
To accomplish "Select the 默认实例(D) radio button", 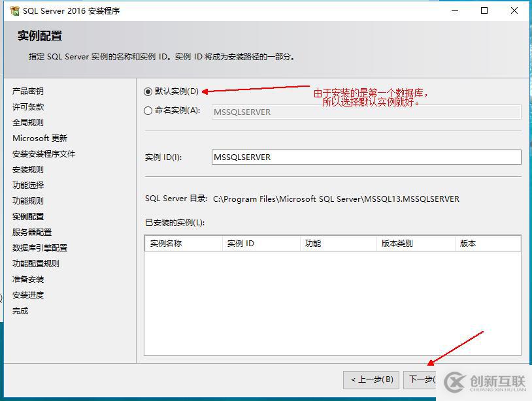I will tap(148, 91).
